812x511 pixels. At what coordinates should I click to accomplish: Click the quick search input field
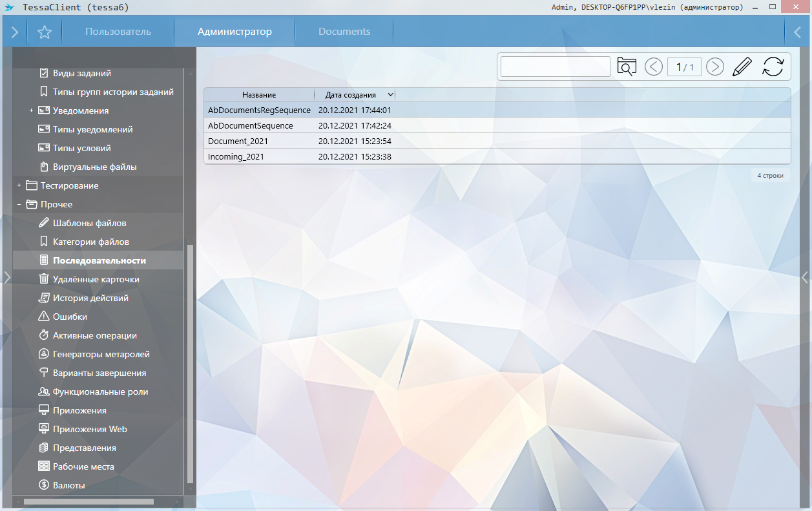(555, 67)
